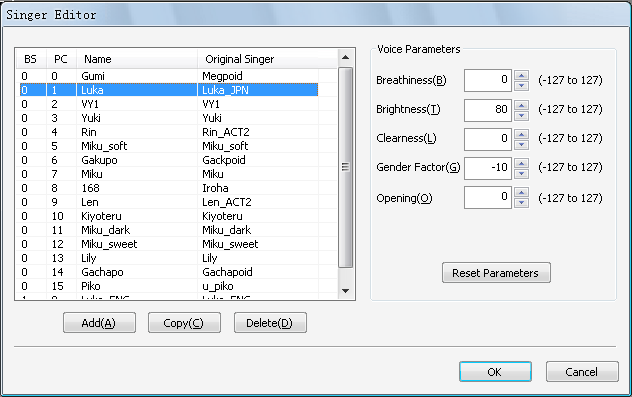Screen dimensions: 632x397
Task: Select the Kiyoteru name entry
Action: (x=101, y=216)
